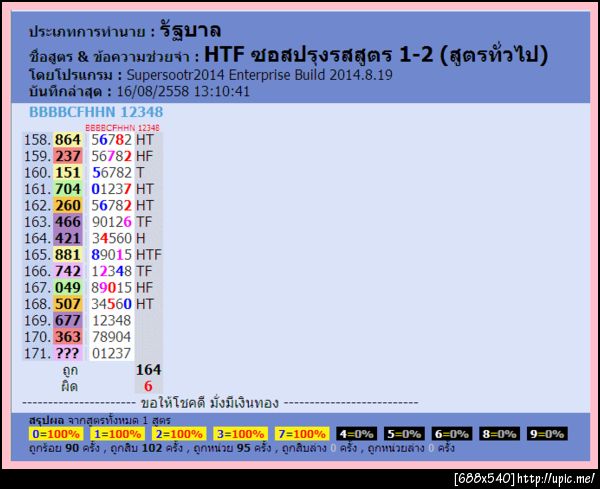
Task: Click the ขอให้โชคดี มั่งมีเงินทอง message
Action: 210,403
